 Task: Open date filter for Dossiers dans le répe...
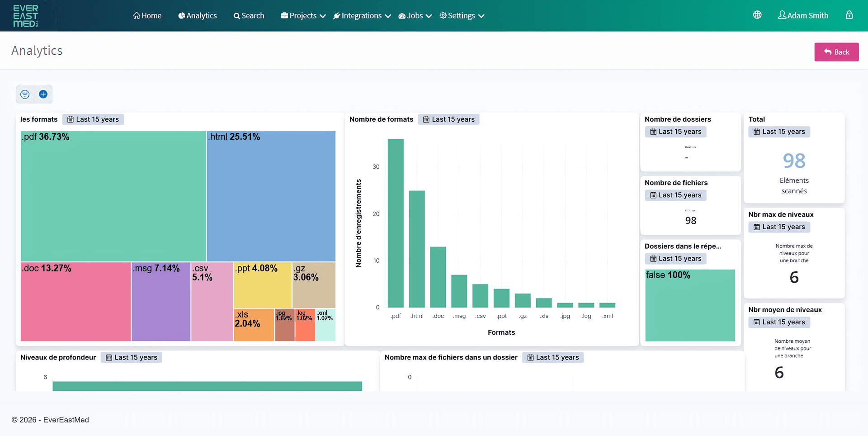676,259
